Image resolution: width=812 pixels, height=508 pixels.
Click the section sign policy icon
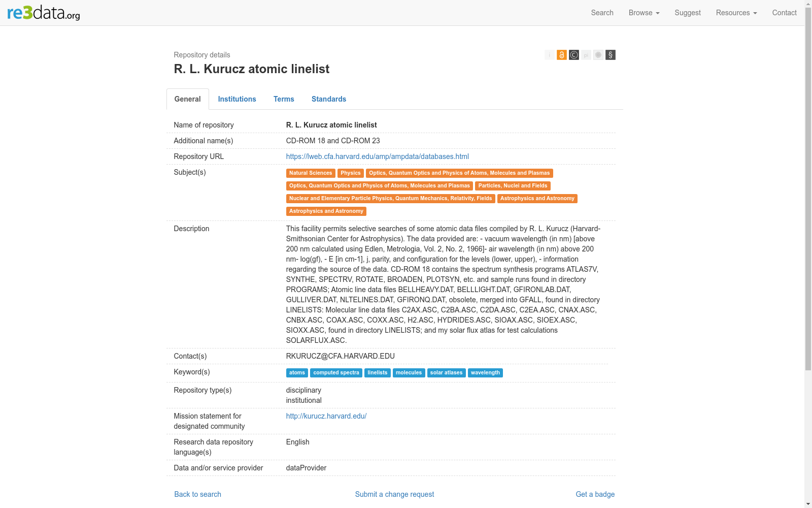point(610,55)
